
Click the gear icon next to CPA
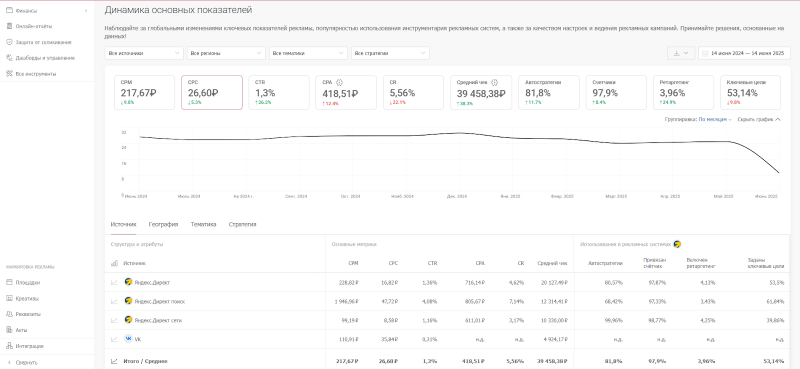[340, 82]
